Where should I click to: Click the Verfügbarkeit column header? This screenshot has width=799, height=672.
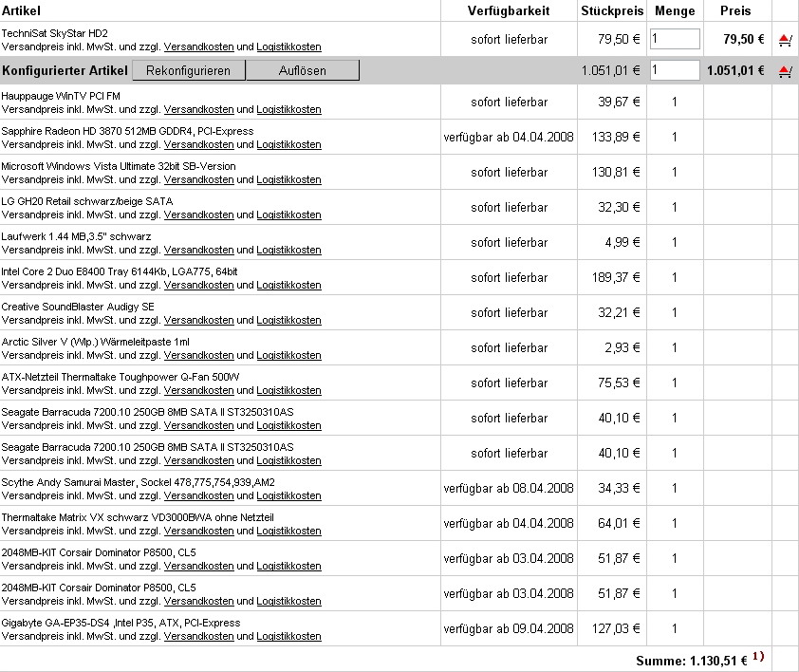pyautogui.click(x=509, y=10)
